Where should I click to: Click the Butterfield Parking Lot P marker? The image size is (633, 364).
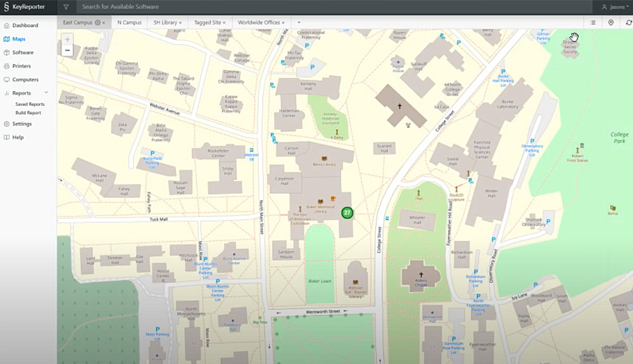coord(152,153)
